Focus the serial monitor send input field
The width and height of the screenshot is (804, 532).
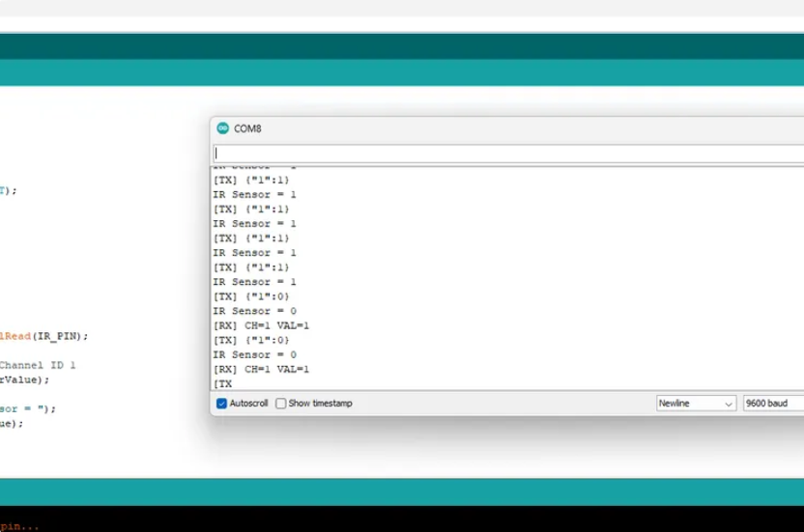pyautogui.click(x=508, y=154)
